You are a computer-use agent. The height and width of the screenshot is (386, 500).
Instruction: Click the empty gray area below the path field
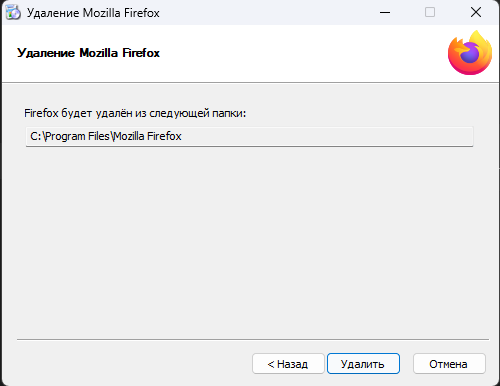(x=249, y=240)
